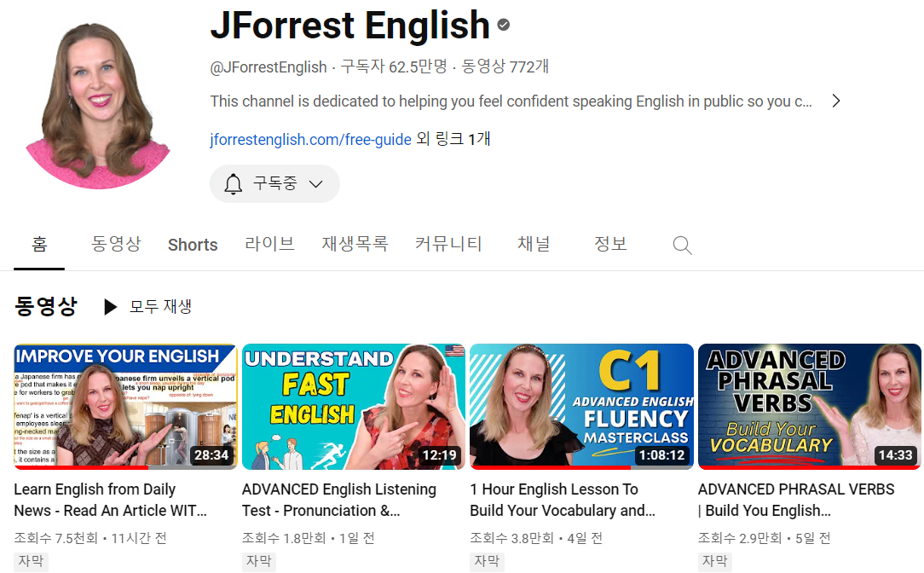This screenshot has width=924, height=573.
Task: Click title ADVANCED English Listening Test
Action: (339, 500)
